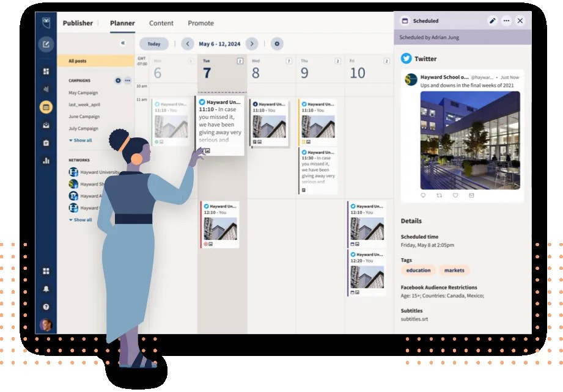Edit the scheduled post with the pencil icon
Viewport: 563px width, 392px height.
point(493,21)
